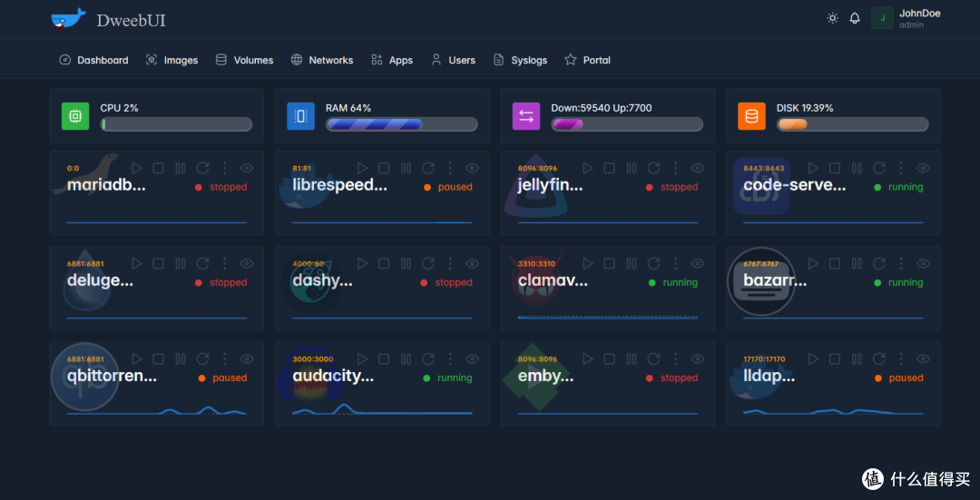980x500 pixels.
Task: Stop the code-server container
Action: click(x=835, y=168)
